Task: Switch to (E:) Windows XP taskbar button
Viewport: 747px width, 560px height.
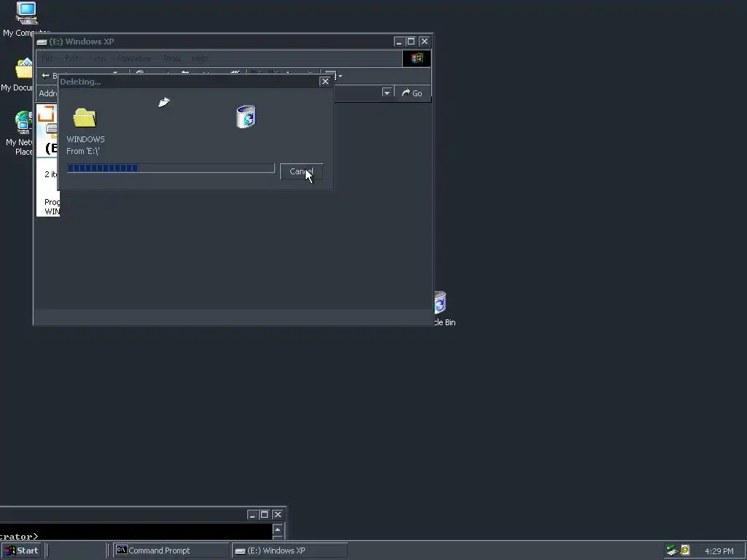Action: (x=290, y=551)
